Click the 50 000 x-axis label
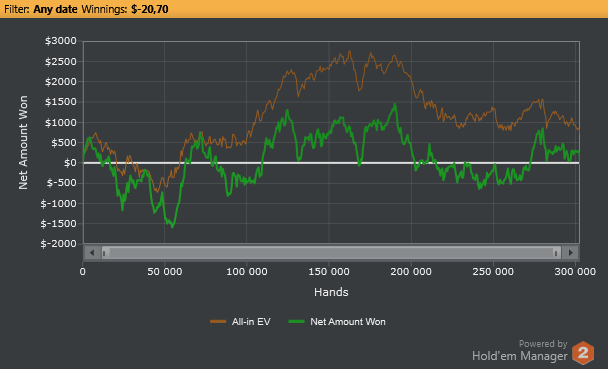 click(164, 271)
